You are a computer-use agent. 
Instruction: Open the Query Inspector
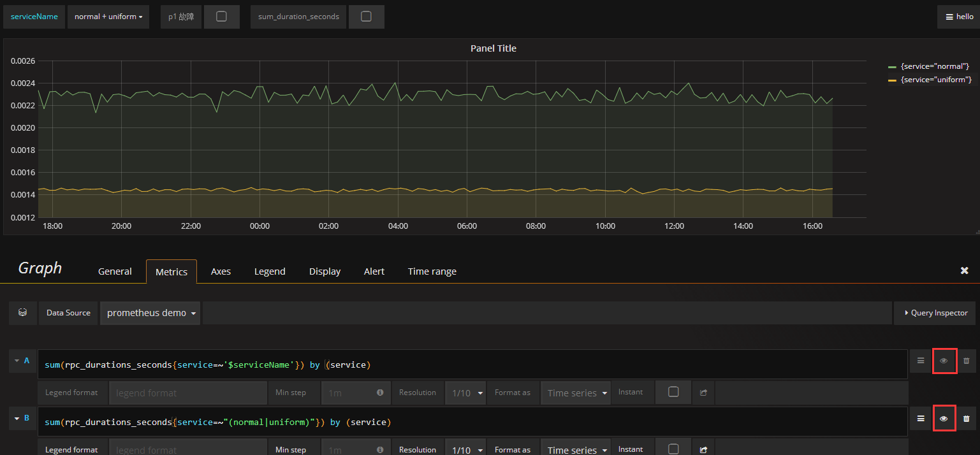point(935,313)
